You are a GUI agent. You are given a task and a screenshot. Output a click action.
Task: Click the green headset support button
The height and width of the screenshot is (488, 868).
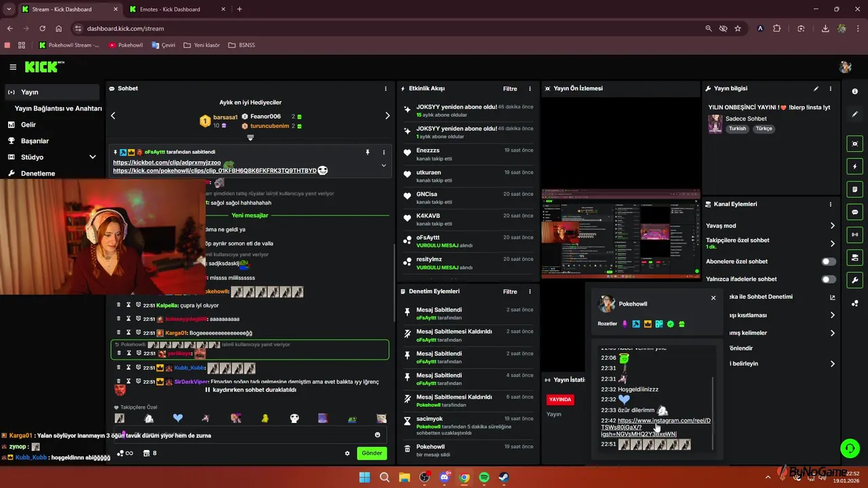pos(849,448)
